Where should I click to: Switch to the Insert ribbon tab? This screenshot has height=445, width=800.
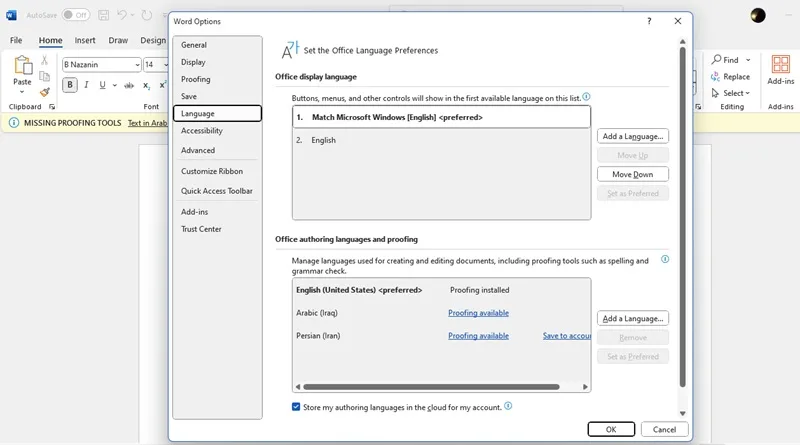(85, 40)
